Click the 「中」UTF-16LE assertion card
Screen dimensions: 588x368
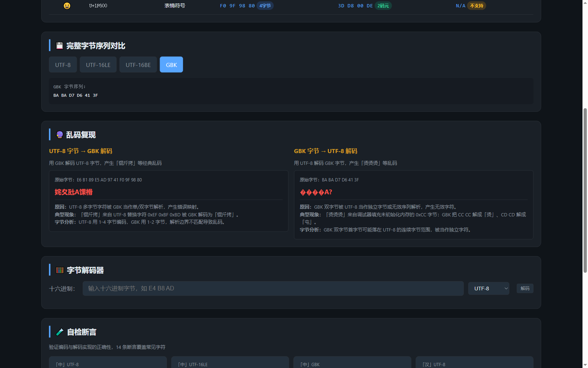230,362
